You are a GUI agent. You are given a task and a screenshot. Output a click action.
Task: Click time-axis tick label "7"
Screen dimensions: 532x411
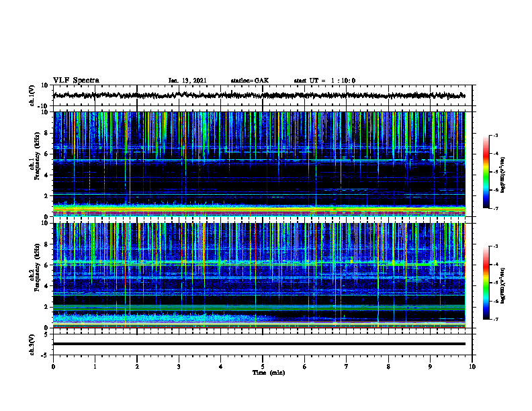pyautogui.click(x=347, y=367)
